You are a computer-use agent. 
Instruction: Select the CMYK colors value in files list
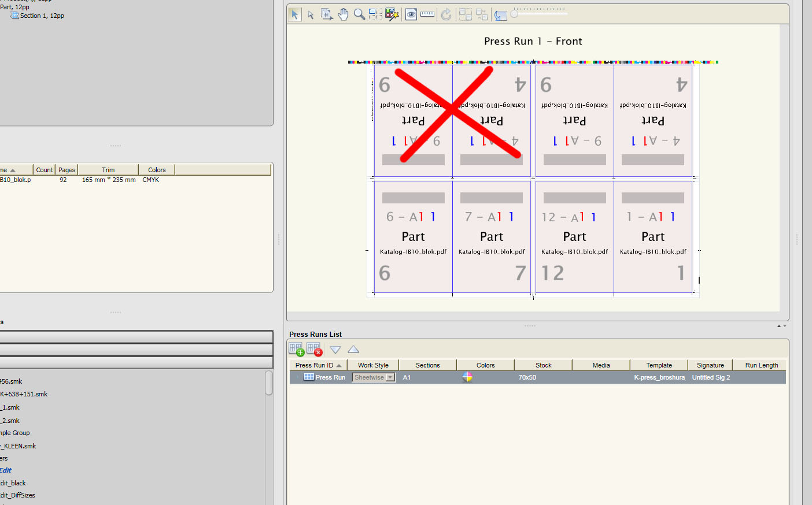click(151, 180)
